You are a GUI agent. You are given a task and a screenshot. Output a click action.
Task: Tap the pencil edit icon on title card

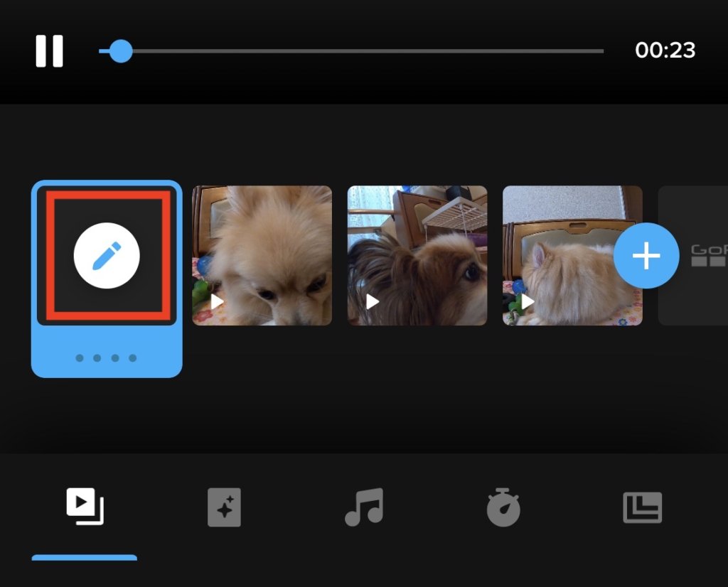[107, 256]
